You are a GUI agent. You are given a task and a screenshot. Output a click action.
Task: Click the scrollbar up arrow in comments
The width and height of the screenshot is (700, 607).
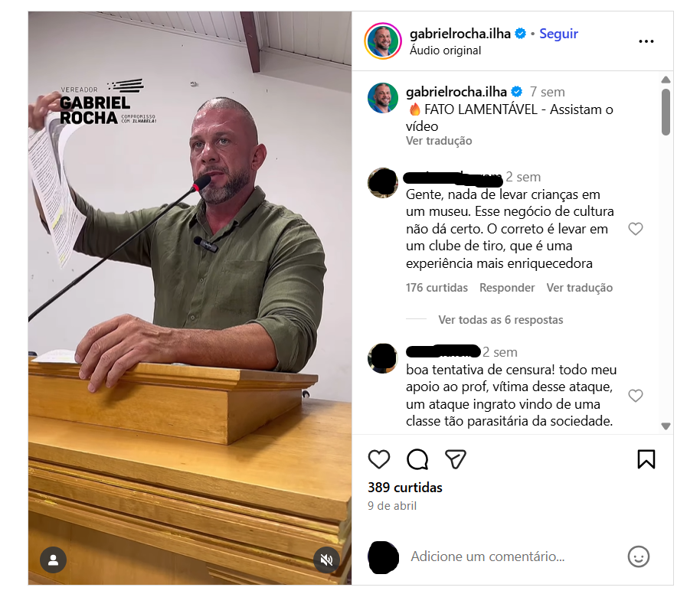click(666, 80)
